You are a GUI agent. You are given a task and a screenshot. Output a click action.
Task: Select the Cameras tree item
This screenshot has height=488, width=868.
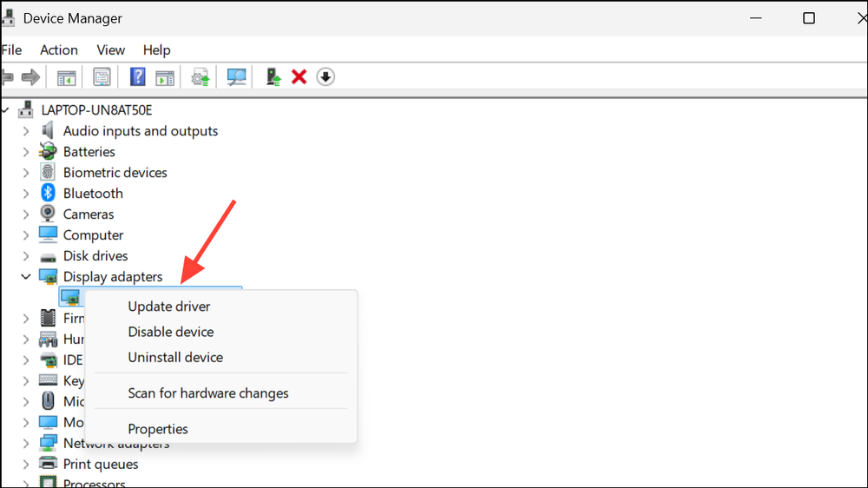(89, 214)
